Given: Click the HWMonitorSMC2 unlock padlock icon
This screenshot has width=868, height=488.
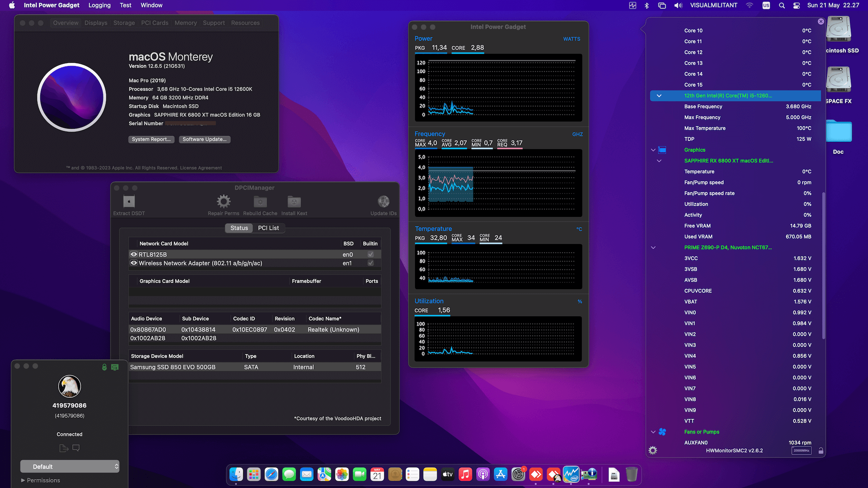Looking at the screenshot, I should (x=821, y=450).
